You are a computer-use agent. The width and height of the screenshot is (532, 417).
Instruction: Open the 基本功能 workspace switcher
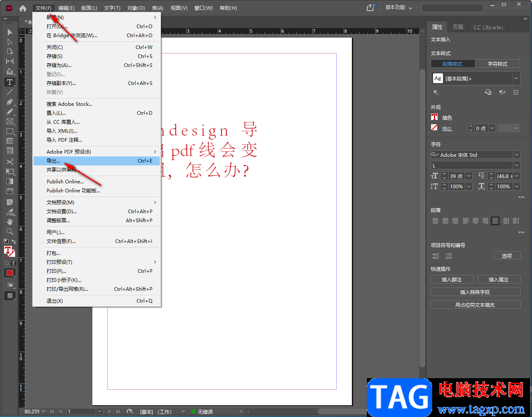coord(399,7)
